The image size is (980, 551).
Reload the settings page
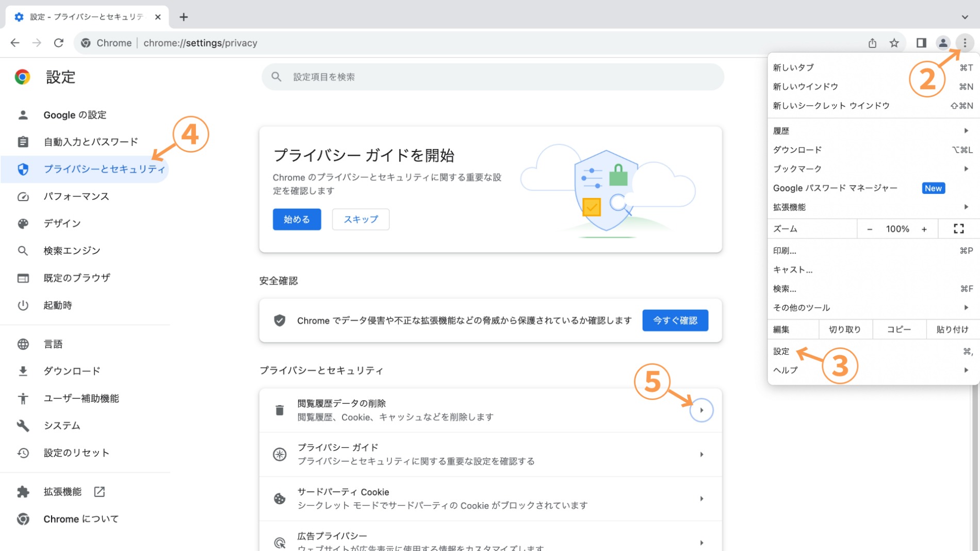[x=59, y=43]
